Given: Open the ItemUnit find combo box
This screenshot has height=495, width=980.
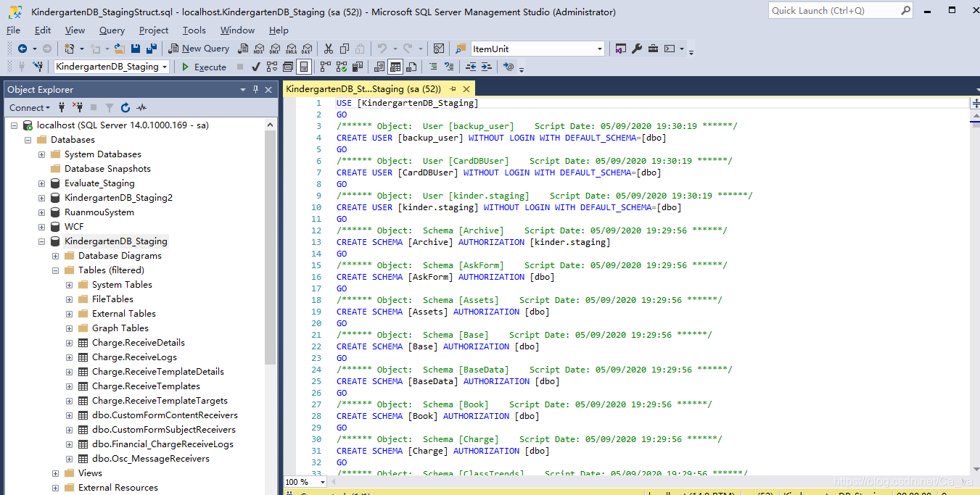Looking at the screenshot, I should pyautogui.click(x=538, y=49).
